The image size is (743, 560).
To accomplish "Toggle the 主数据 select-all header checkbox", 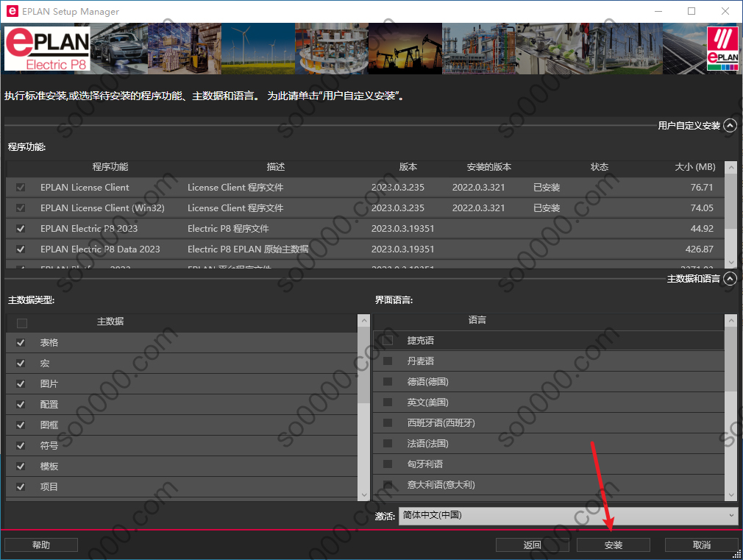I will (x=22, y=323).
